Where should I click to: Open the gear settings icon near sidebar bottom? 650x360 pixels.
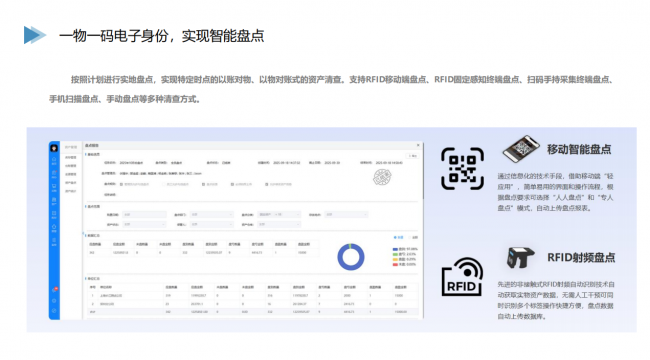click(54, 300)
